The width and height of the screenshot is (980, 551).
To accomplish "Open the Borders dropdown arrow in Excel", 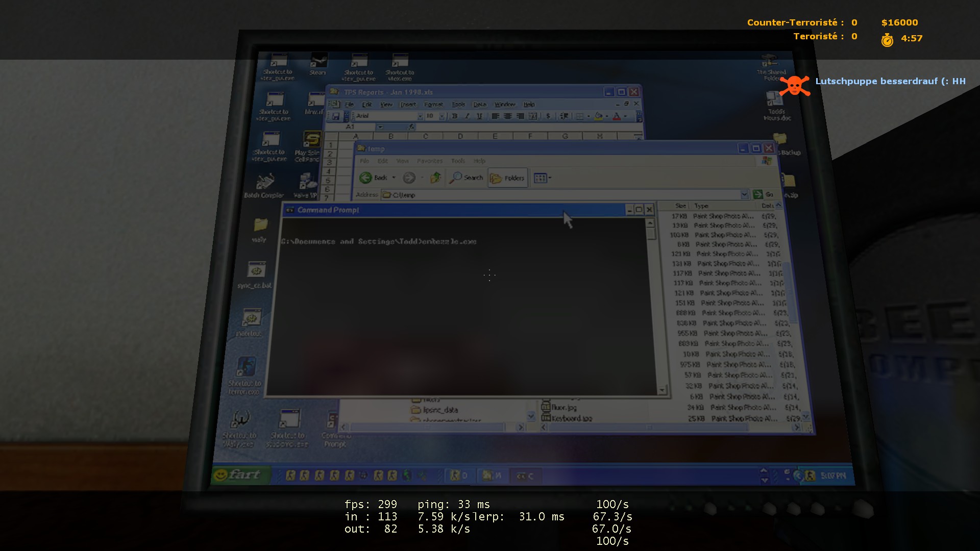I will 589,116.
